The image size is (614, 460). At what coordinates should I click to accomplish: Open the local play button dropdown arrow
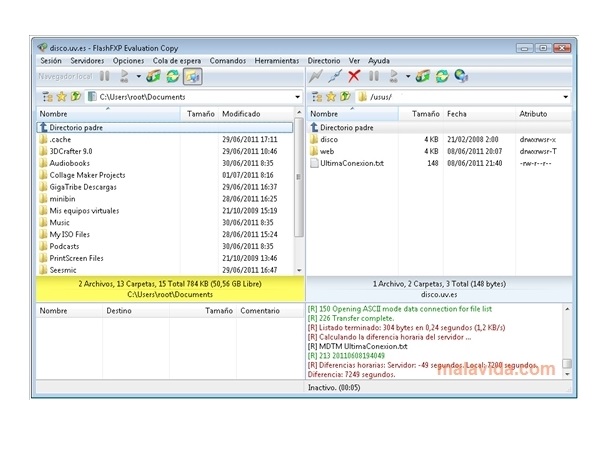[138, 76]
